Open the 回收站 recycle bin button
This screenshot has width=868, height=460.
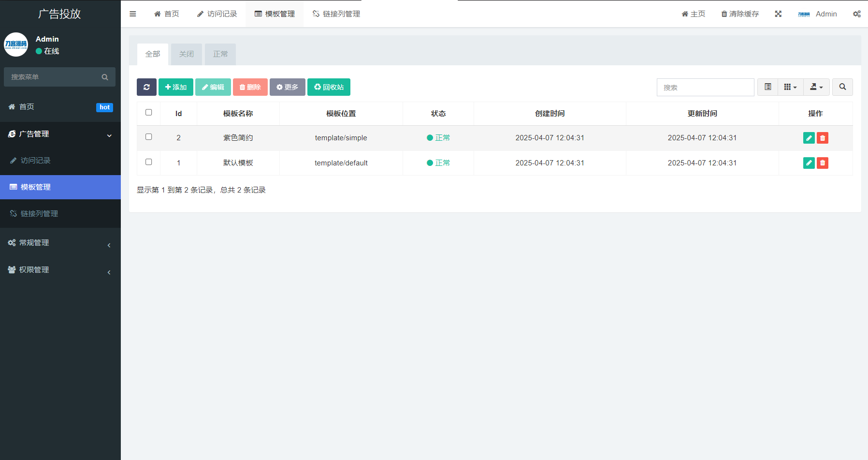click(329, 87)
